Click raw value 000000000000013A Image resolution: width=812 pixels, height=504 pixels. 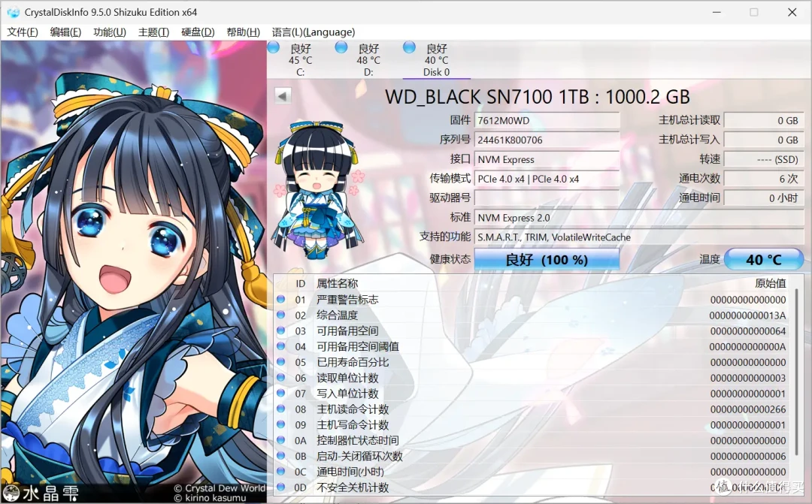(x=748, y=315)
